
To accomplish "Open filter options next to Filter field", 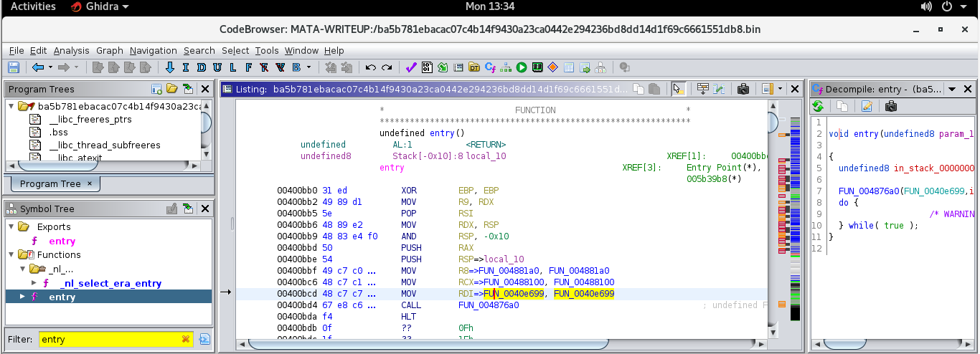I will point(204,339).
